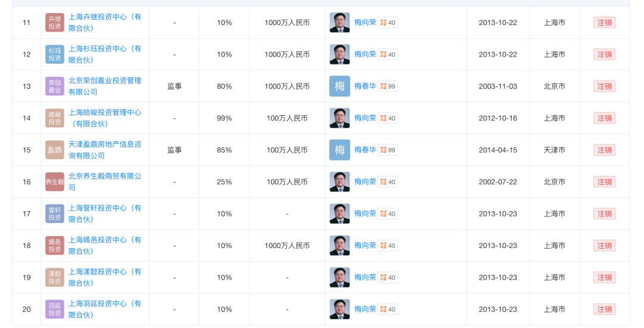The height and width of the screenshot is (328, 644).
Task: Click the 杉珏投资 blue logo icon
Action: [55, 54]
